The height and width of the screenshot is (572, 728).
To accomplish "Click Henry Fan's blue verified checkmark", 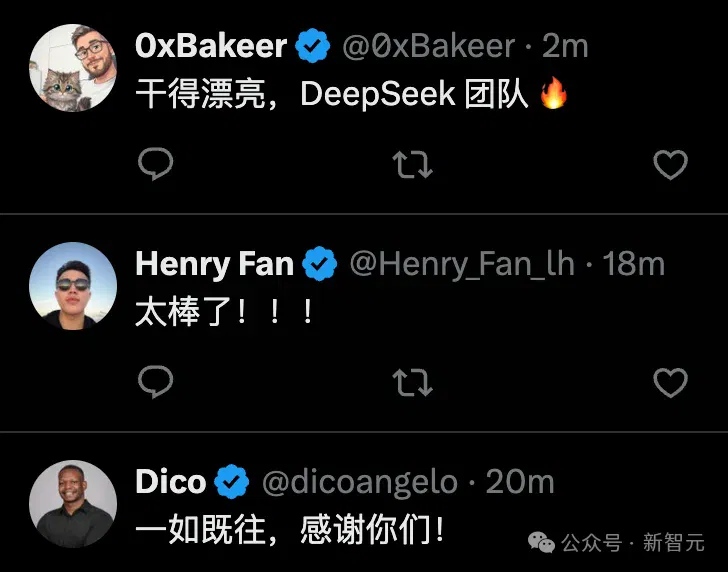I will [319, 264].
